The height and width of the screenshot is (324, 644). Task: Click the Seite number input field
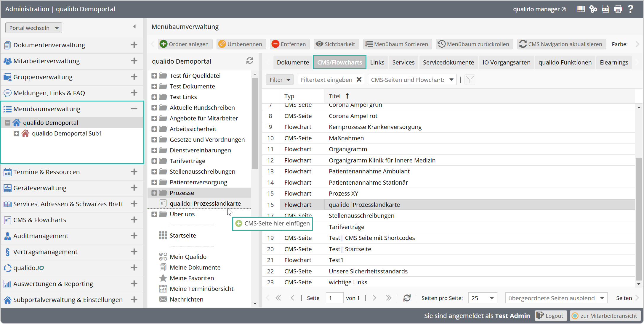(334, 298)
